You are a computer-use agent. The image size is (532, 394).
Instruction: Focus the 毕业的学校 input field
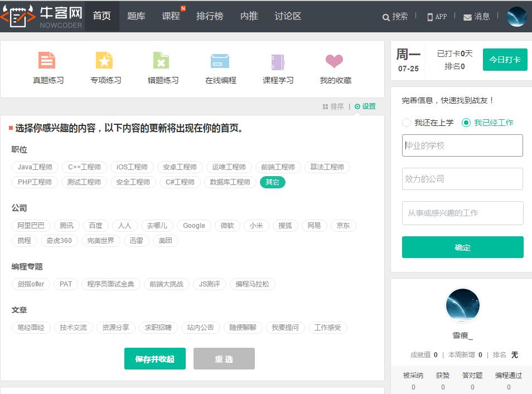pos(462,145)
